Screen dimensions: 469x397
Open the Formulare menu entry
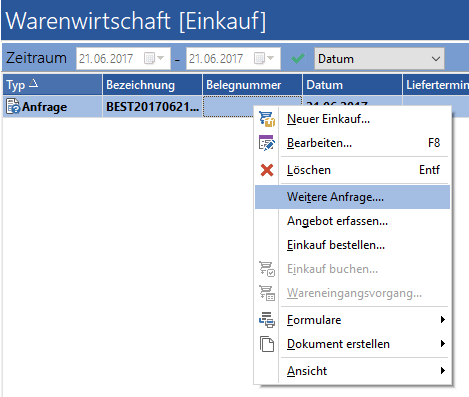pyautogui.click(x=352, y=320)
